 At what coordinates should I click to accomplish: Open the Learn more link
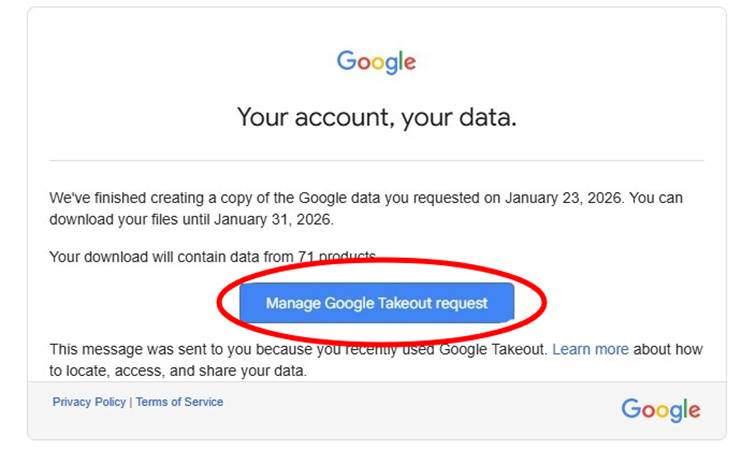click(x=590, y=350)
